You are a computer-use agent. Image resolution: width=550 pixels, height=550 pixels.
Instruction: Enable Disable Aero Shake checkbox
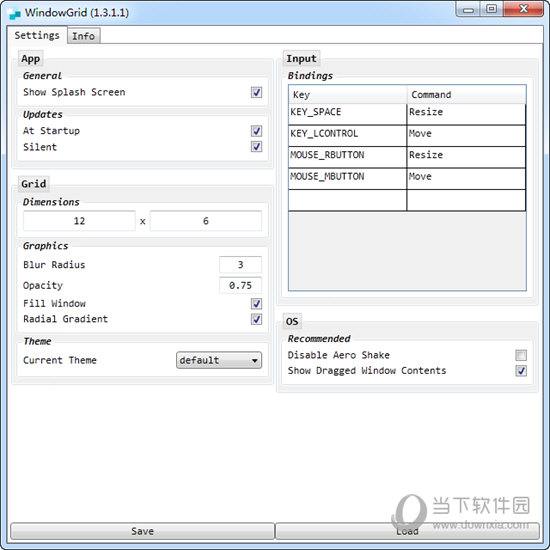tap(521, 355)
